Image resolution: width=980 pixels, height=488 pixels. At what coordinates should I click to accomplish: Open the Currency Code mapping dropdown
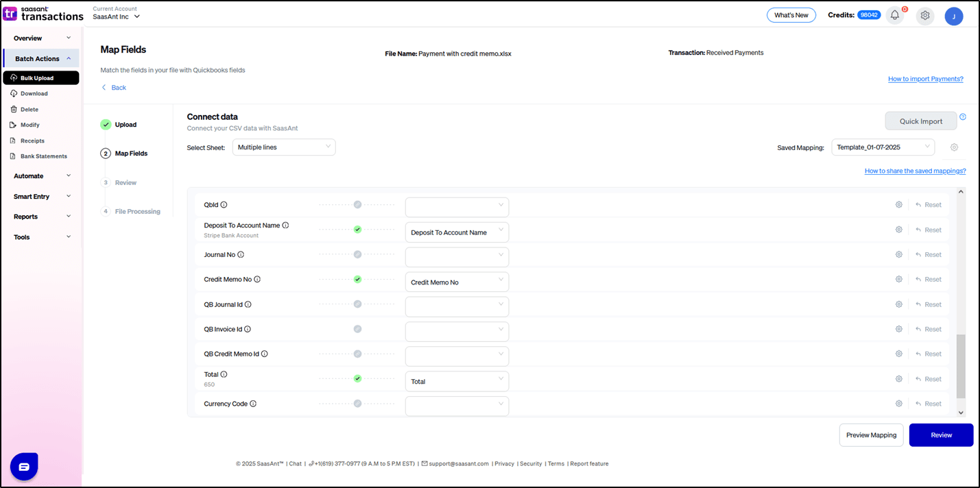pyautogui.click(x=457, y=406)
